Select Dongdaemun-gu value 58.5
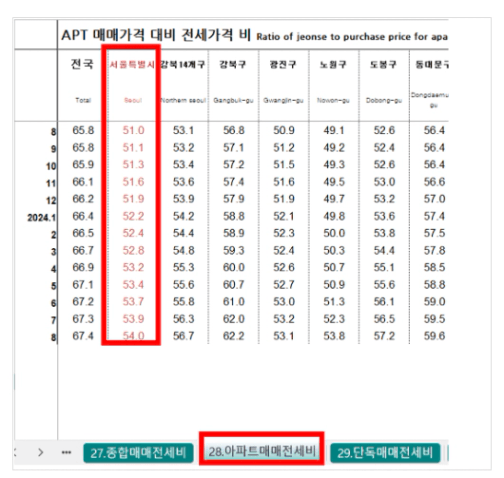Image resolution: width=504 pixels, height=478 pixels. (434, 267)
